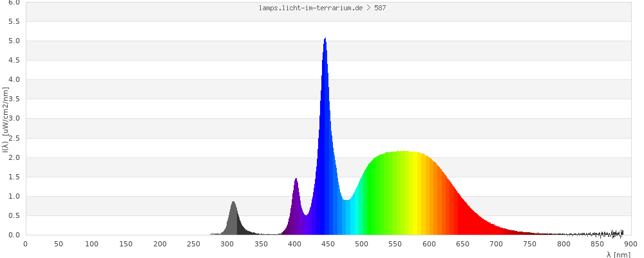
Task: Click the 5.0 label on y-axis
Action: pyautogui.click(x=14, y=41)
